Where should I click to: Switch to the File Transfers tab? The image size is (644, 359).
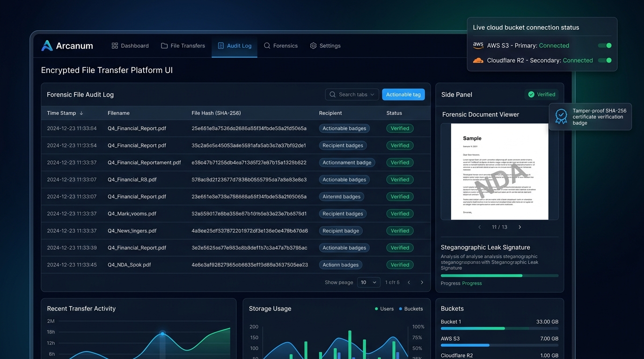point(183,46)
